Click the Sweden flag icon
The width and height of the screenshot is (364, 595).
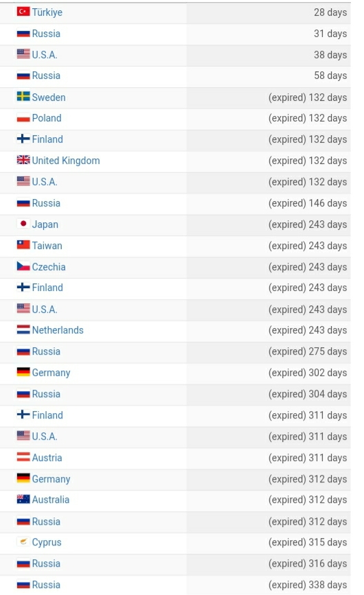tap(23, 96)
